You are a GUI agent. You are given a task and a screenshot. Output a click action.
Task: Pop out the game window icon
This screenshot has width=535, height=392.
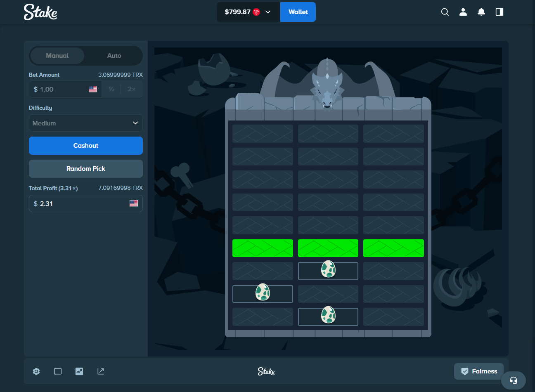click(101, 371)
